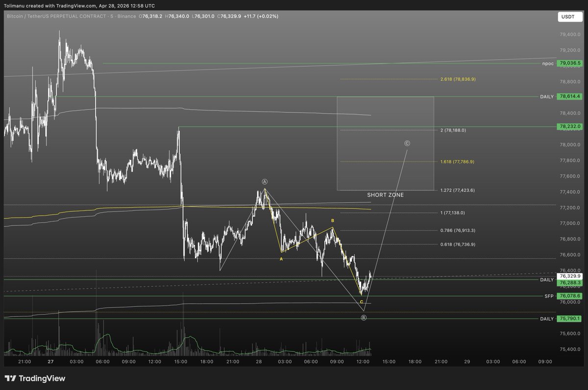Select the npoc 79,036.5 price label
This screenshot has width=588, height=390.
pos(570,63)
